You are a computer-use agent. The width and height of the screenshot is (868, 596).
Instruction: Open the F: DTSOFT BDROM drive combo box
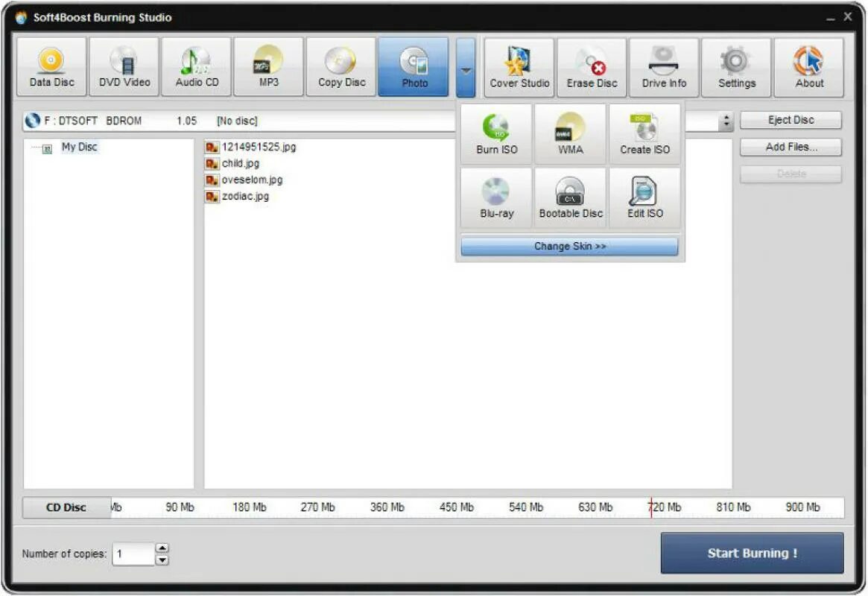(378, 121)
